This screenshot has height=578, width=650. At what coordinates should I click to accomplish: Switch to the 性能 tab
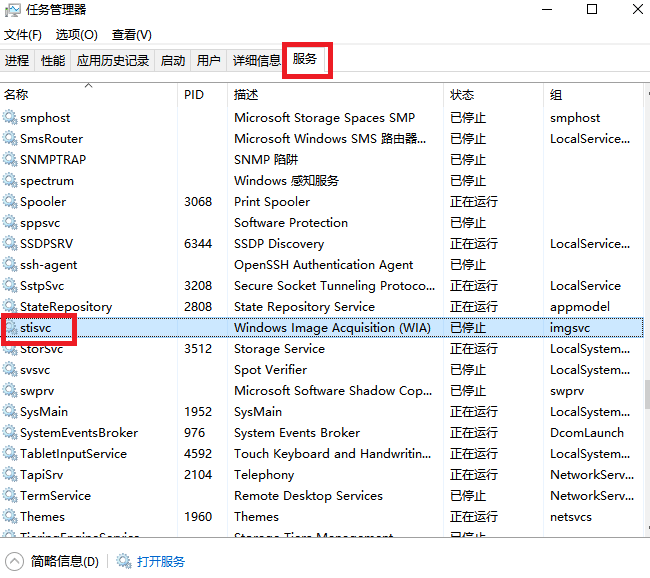[x=53, y=61]
